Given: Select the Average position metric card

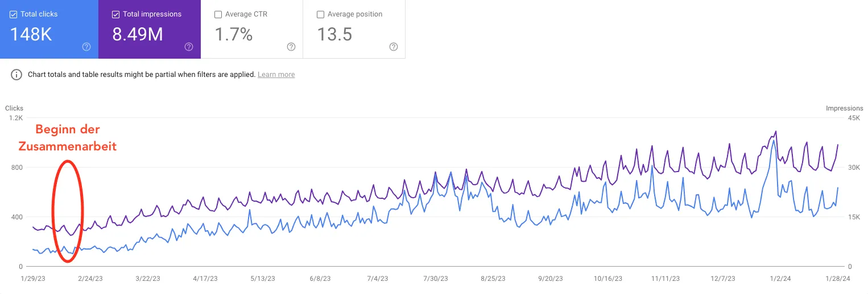Looking at the screenshot, I should tap(354, 29).
